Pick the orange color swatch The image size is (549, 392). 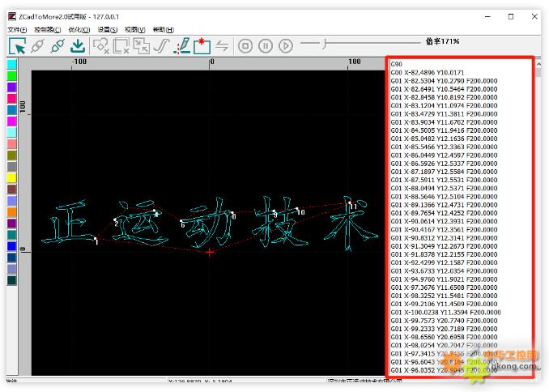(x=12, y=211)
